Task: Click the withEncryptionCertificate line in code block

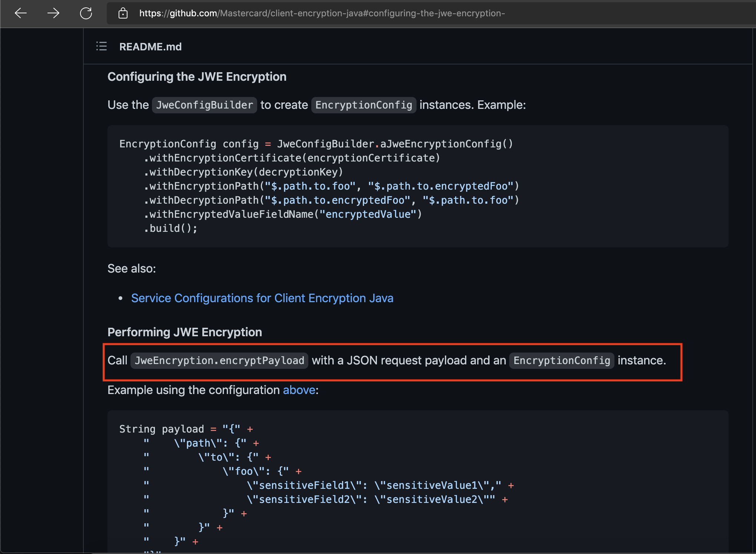Action: tap(291, 158)
